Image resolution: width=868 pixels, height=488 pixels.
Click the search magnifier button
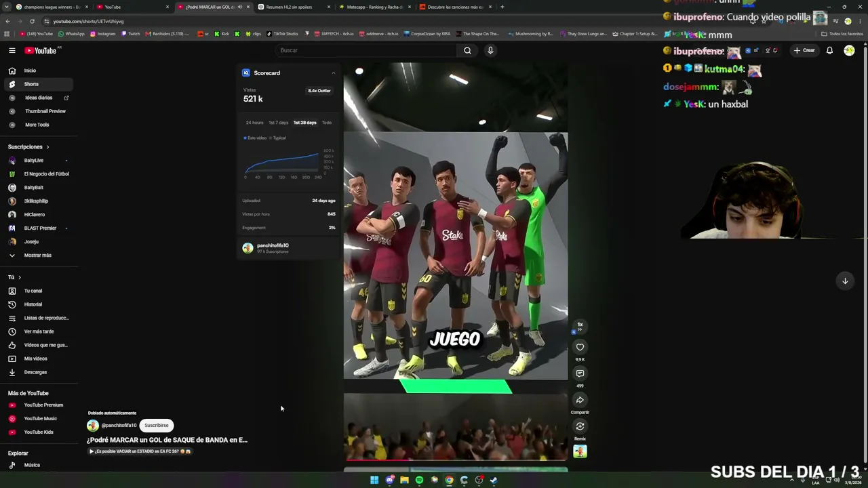pos(467,50)
